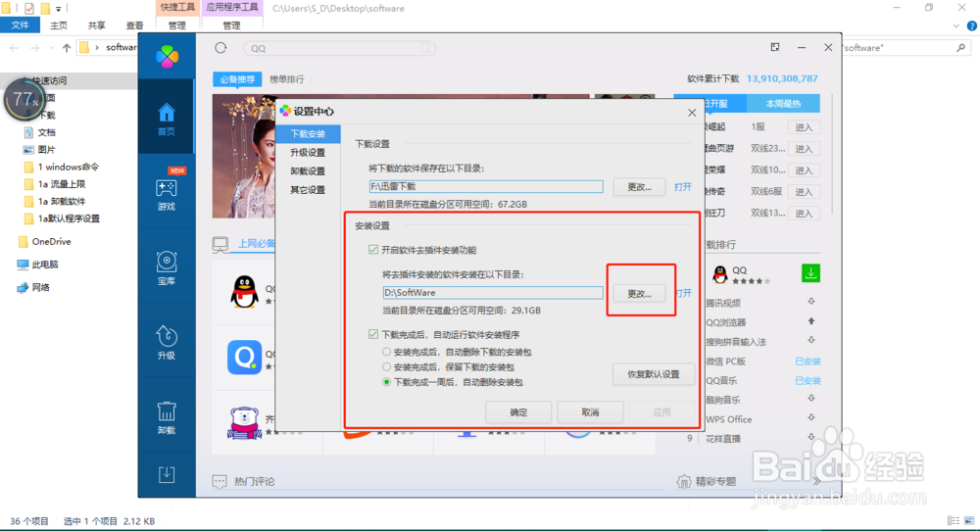Select 安装完成后，自动删除下载的安装包 option
The height and width of the screenshot is (531, 980).
pos(386,352)
